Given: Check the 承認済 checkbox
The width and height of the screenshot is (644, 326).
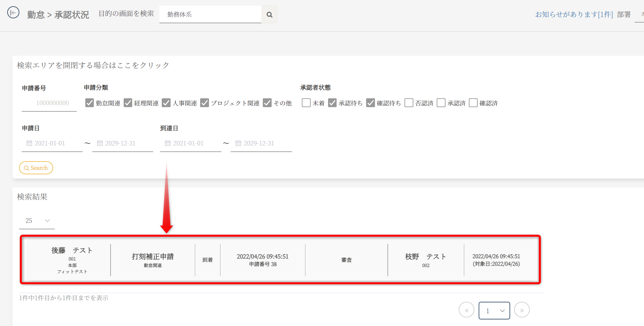Looking at the screenshot, I should [x=441, y=103].
